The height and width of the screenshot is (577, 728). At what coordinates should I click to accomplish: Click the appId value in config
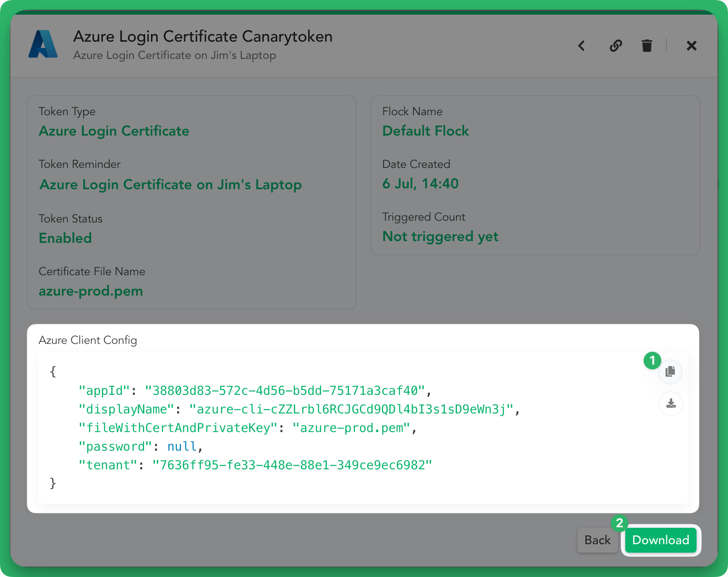[x=285, y=391]
